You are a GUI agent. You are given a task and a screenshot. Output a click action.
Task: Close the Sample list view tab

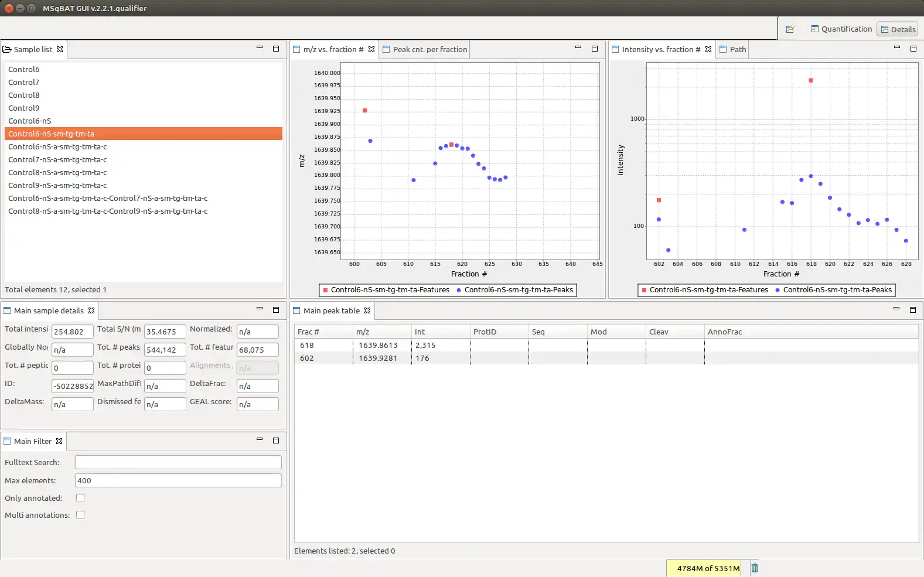click(x=60, y=50)
